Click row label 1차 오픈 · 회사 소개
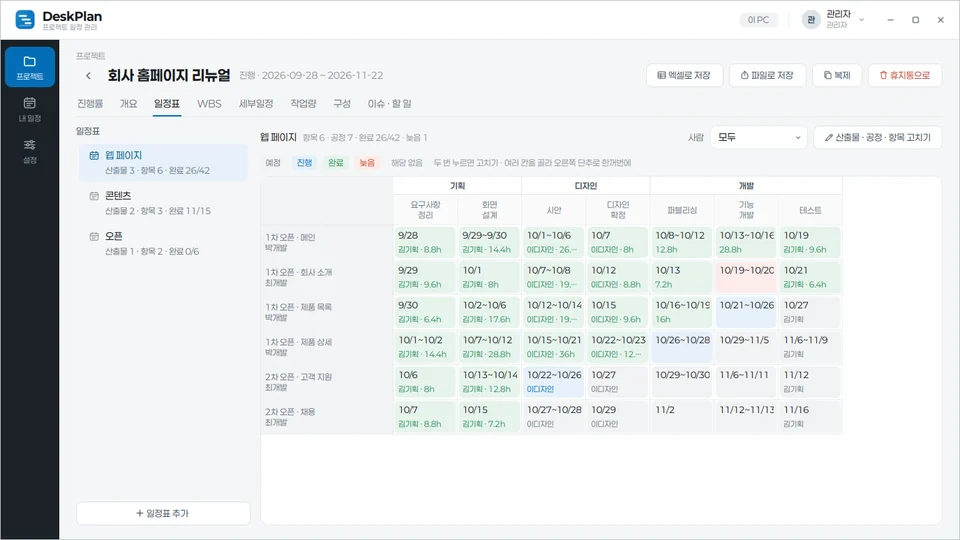960x540 pixels. click(x=327, y=277)
